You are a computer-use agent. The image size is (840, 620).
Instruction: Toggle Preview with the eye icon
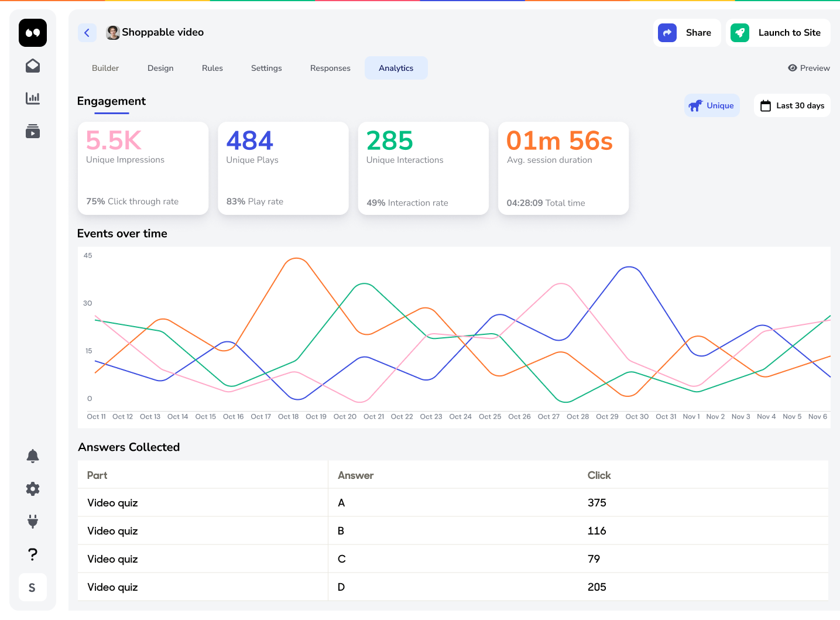click(x=808, y=68)
